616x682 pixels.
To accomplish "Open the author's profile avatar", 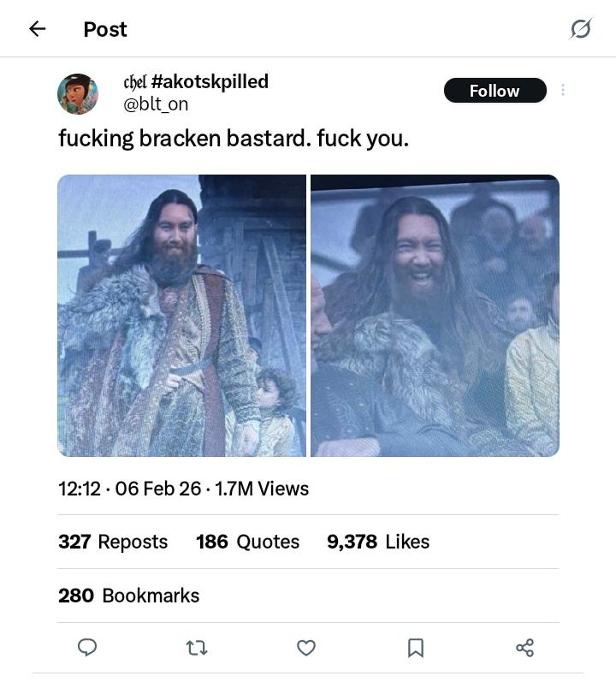I will (78, 93).
